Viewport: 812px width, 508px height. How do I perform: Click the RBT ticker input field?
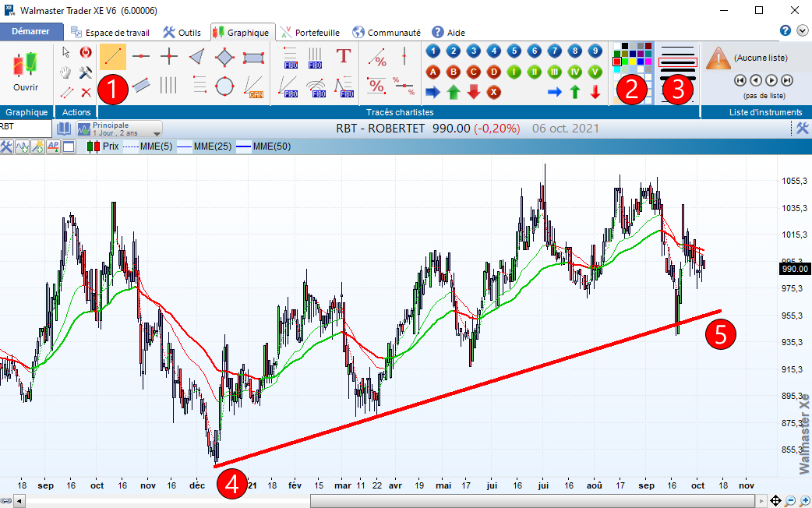(26, 127)
